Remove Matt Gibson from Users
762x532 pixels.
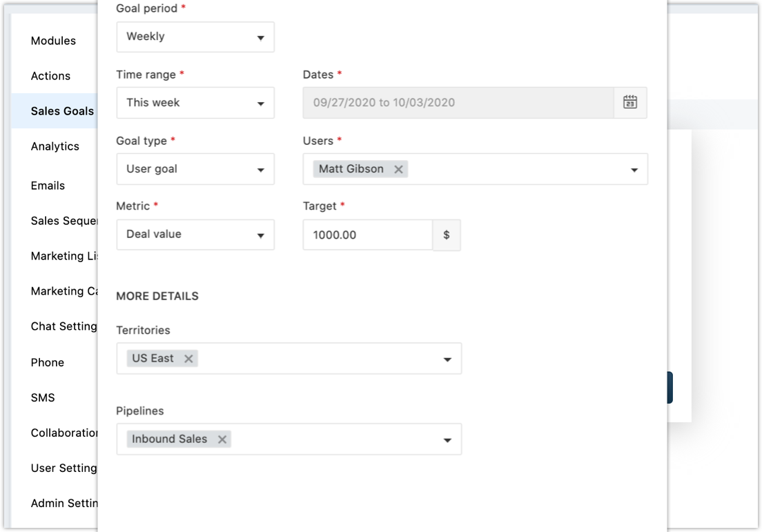398,169
